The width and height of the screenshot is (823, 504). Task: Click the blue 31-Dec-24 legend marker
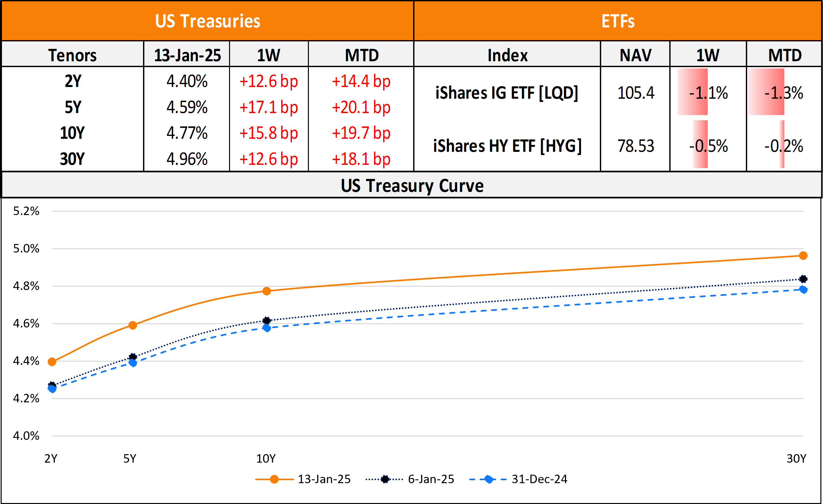click(488, 479)
